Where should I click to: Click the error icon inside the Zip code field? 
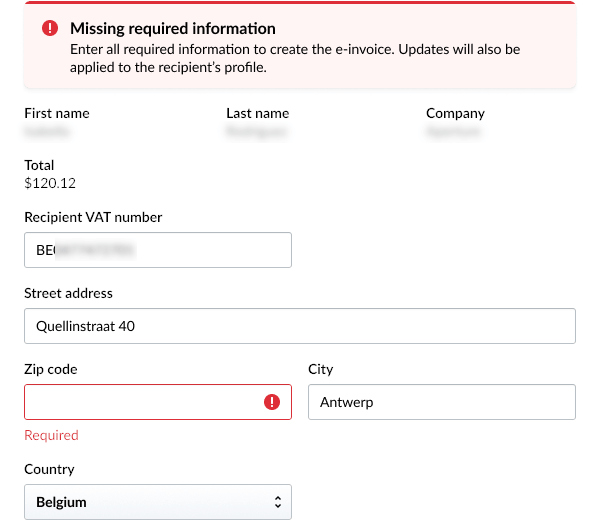[x=272, y=402]
